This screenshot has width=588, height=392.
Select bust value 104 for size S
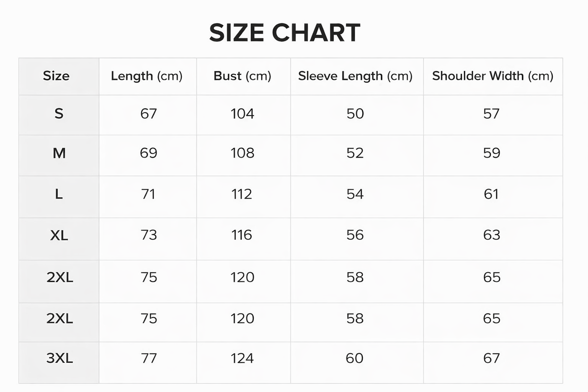click(x=242, y=114)
